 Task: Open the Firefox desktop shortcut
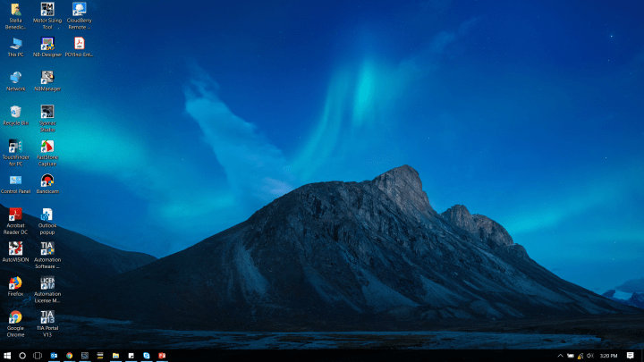tap(15, 283)
